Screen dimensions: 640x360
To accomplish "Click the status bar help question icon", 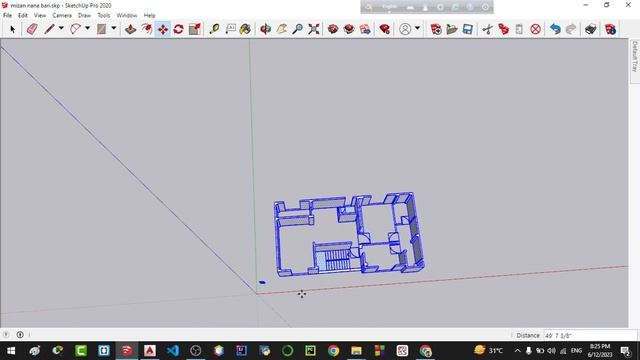I will point(6,335).
